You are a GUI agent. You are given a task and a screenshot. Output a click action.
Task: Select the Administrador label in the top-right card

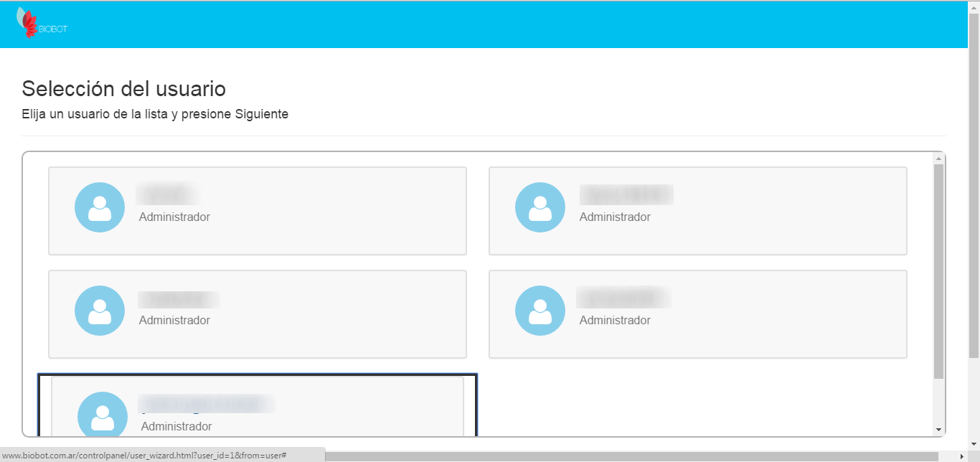[615, 217]
